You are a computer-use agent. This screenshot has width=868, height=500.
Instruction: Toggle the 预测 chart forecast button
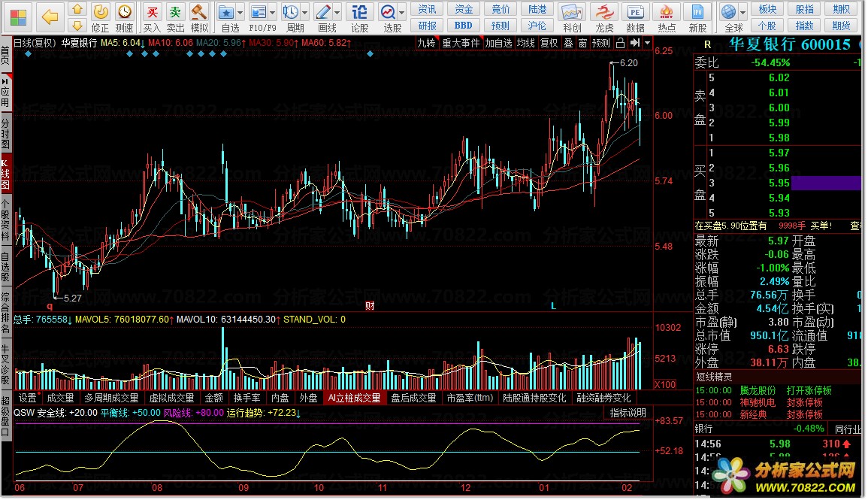601,43
